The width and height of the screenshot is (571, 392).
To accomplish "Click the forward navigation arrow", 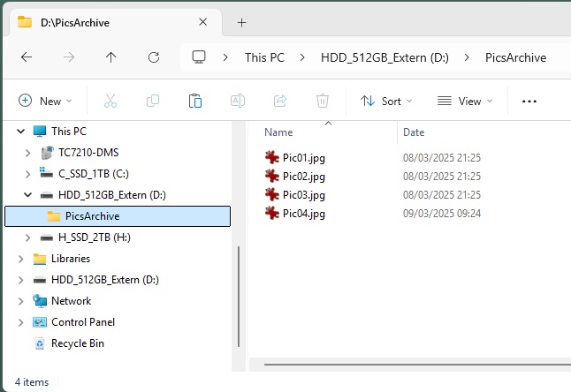I will click(x=68, y=57).
